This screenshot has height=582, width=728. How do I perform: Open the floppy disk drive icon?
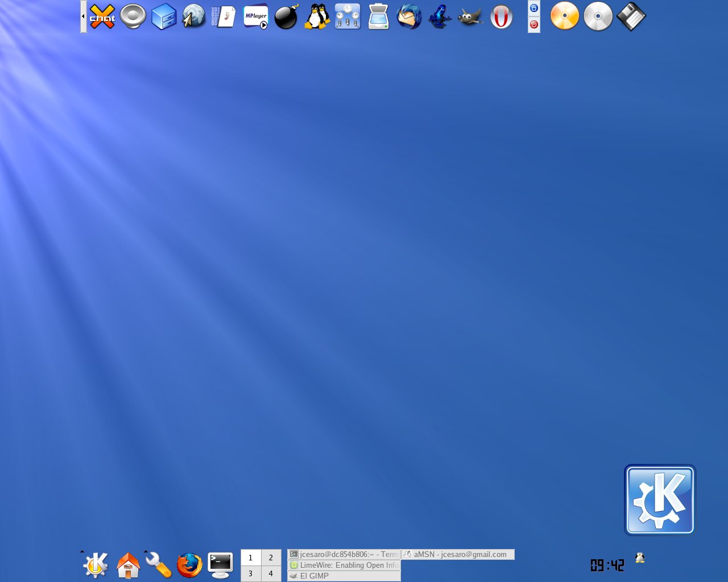click(631, 16)
